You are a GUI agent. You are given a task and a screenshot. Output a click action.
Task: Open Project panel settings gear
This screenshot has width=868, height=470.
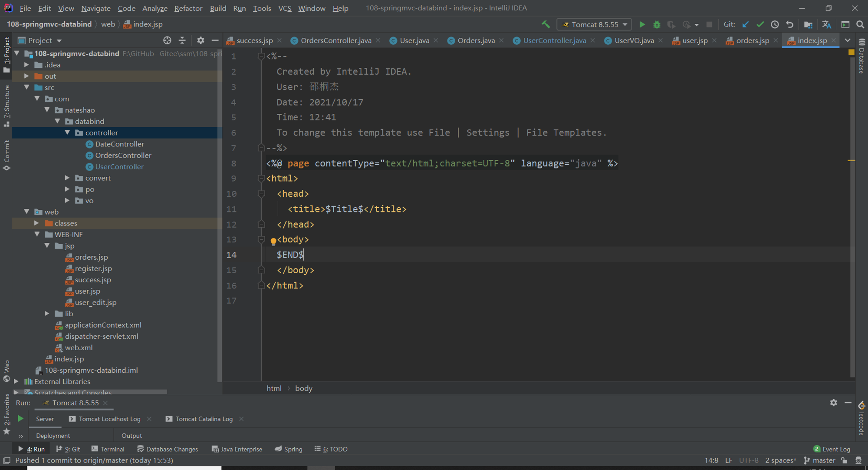(x=200, y=40)
